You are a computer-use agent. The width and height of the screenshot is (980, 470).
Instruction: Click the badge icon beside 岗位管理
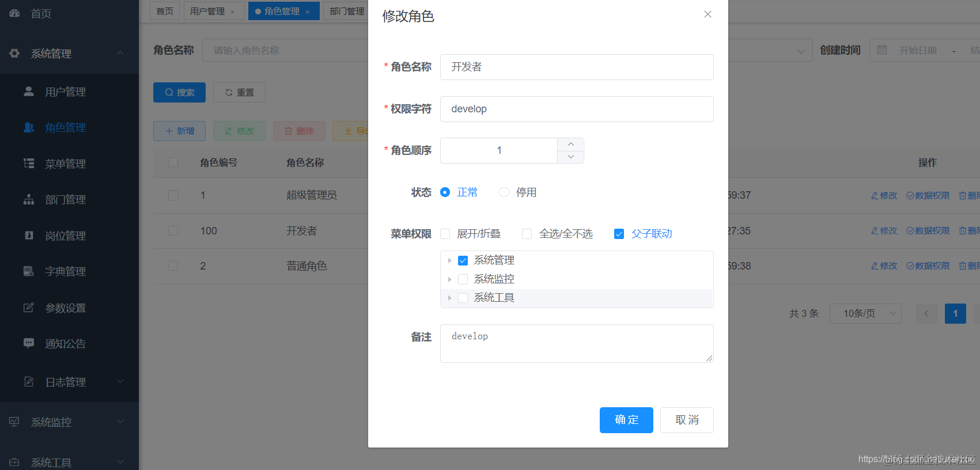[29, 236]
